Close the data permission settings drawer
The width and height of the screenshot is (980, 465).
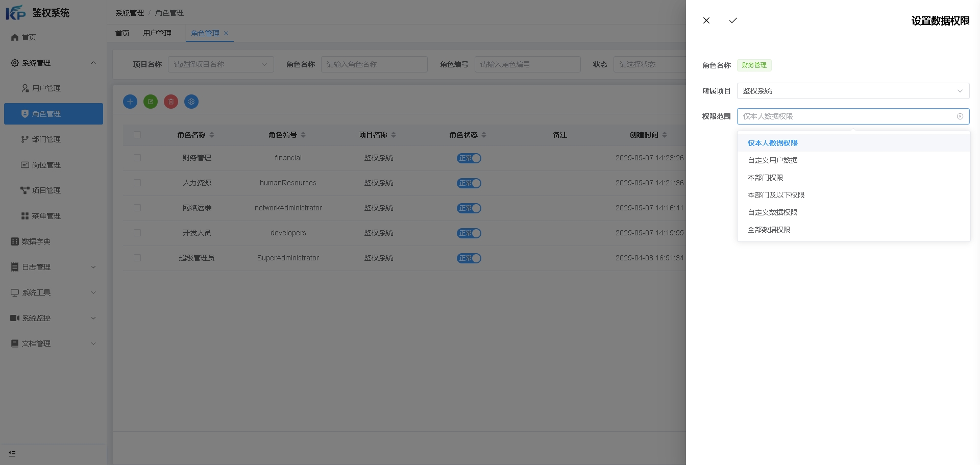tap(706, 20)
